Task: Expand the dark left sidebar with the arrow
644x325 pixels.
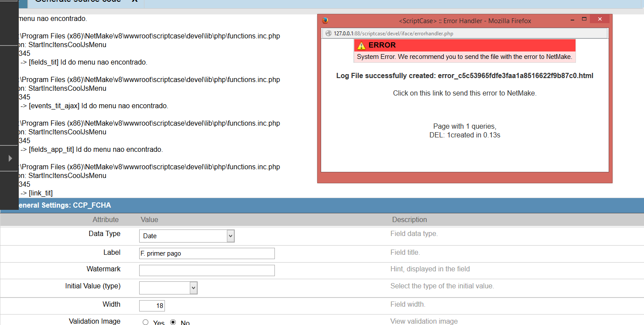Action: pyautogui.click(x=10, y=158)
